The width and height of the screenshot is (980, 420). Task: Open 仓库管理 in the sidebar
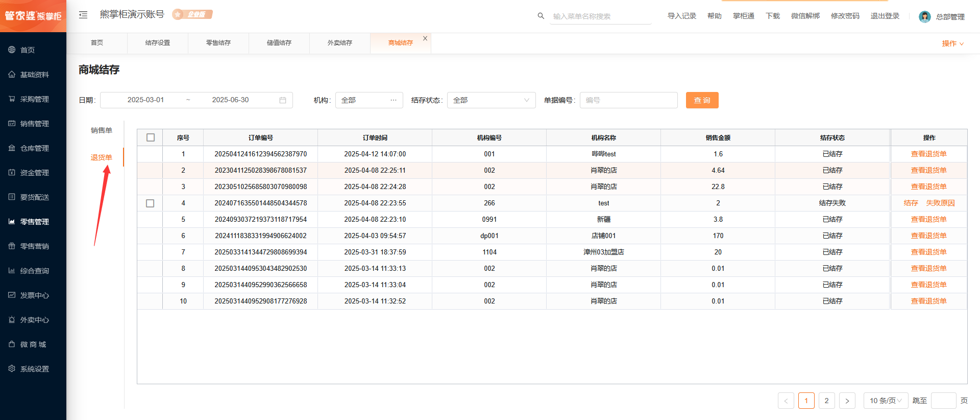(34, 148)
